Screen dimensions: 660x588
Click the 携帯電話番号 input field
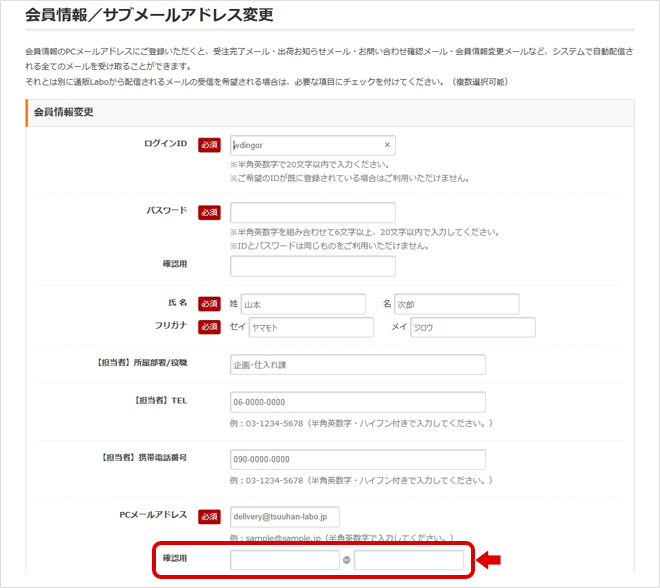(357, 459)
